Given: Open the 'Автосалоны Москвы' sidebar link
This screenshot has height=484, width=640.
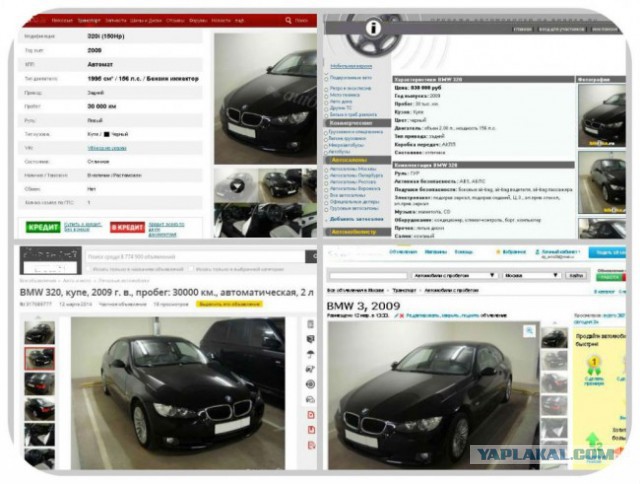Looking at the screenshot, I should [353, 169].
